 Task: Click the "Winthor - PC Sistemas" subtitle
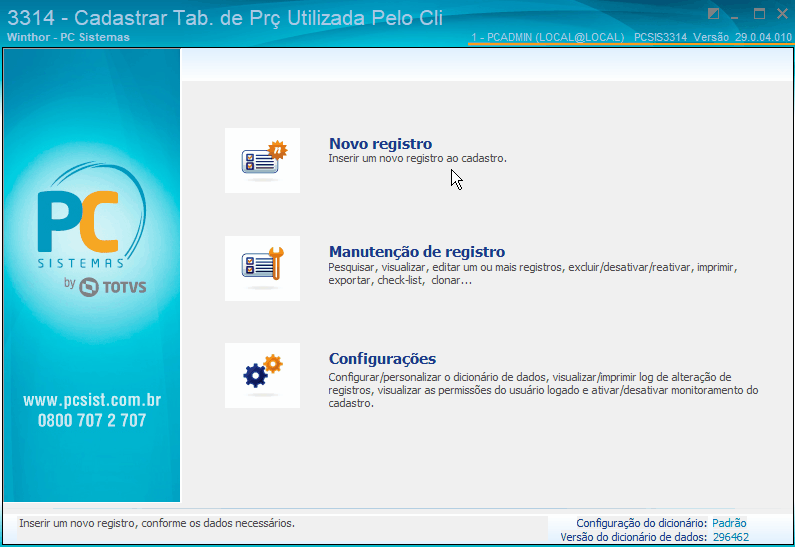68,37
